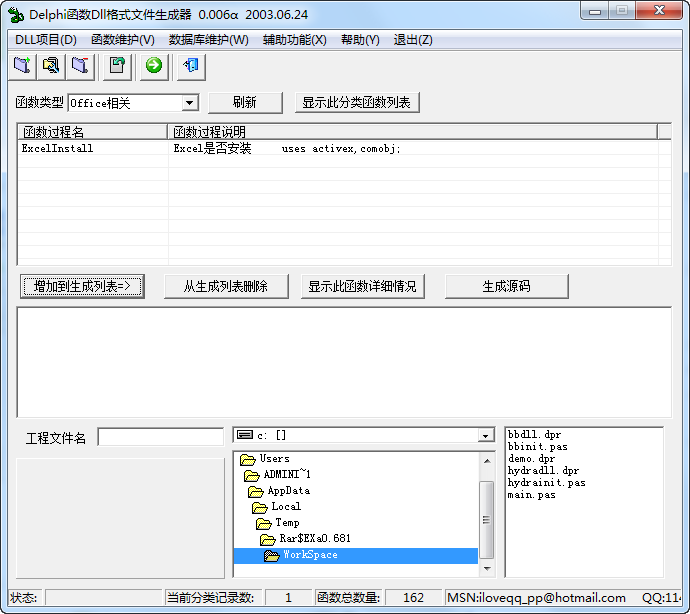
Task: Click the exit door toolbar icon
Action: [x=190, y=66]
